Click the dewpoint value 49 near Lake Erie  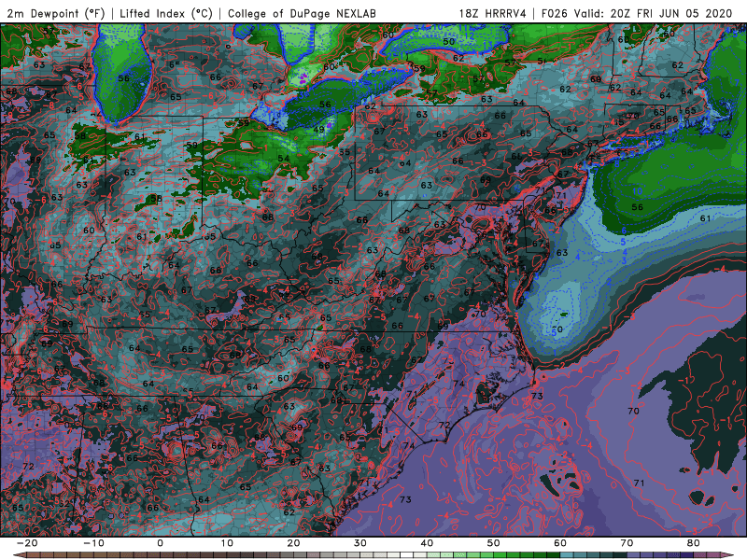318,130
